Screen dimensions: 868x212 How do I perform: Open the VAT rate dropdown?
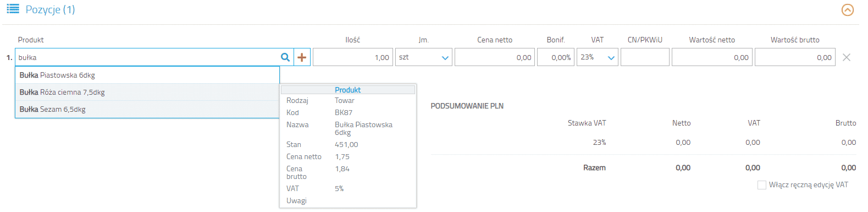pyautogui.click(x=597, y=57)
